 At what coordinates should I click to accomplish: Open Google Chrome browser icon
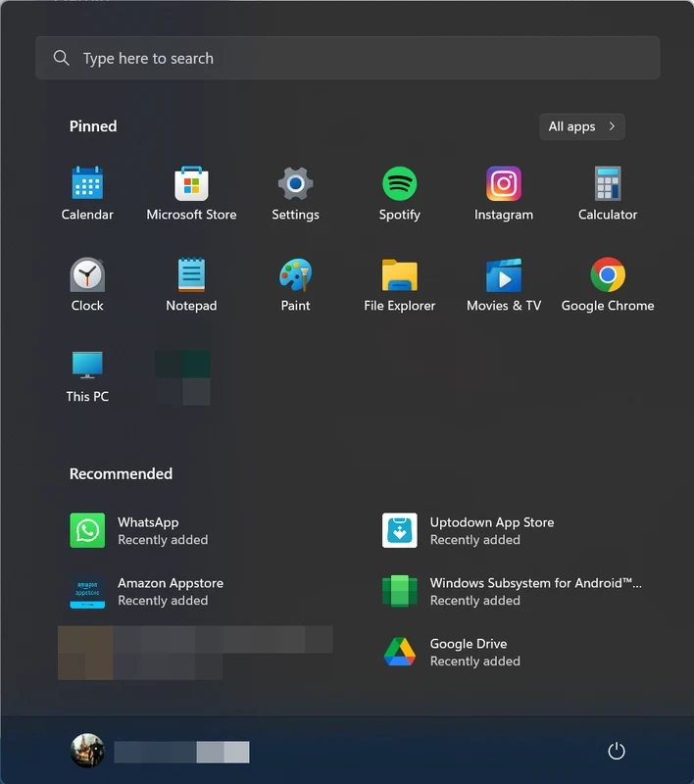coord(608,275)
